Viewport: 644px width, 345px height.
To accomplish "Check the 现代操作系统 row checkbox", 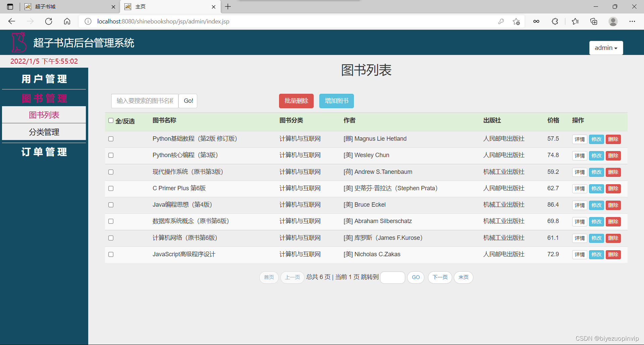I will [x=111, y=172].
